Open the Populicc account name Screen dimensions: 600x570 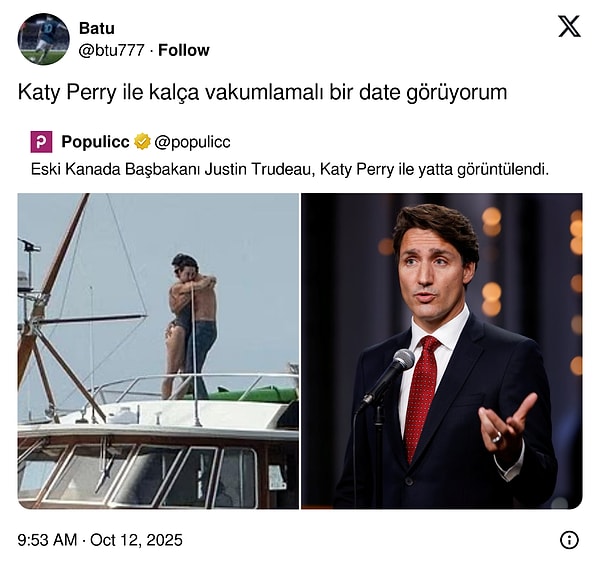[95, 142]
